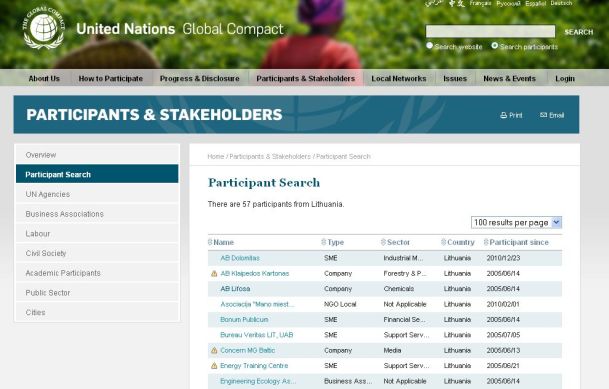Open Bonum Publicum participant link
This screenshot has width=609, height=389.
244,320
